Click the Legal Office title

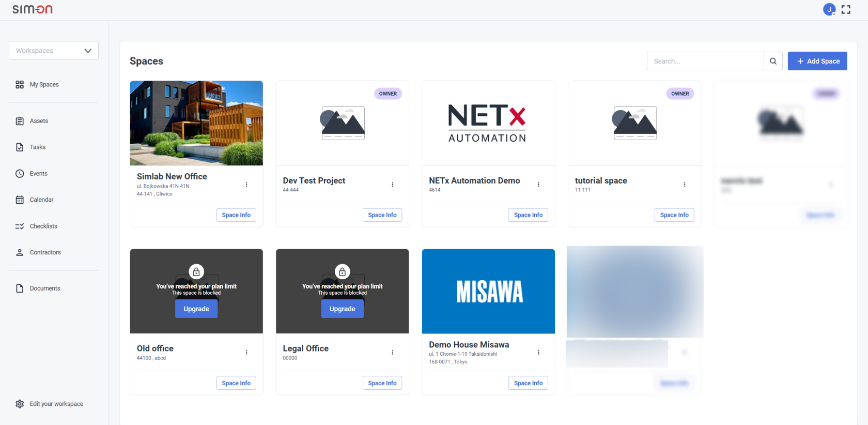(x=306, y=348)
